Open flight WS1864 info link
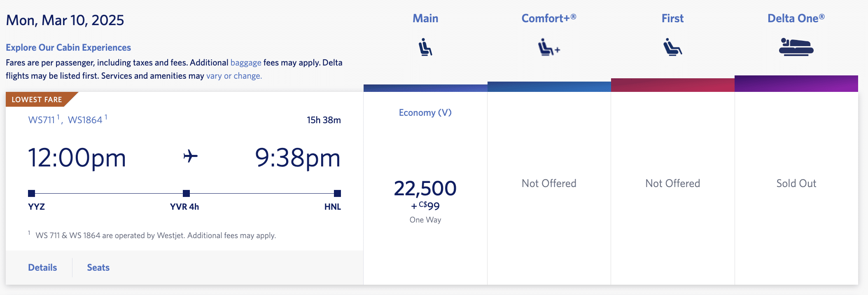The width and height of the screenshot is (868, 295). click(x=85, y=120)
